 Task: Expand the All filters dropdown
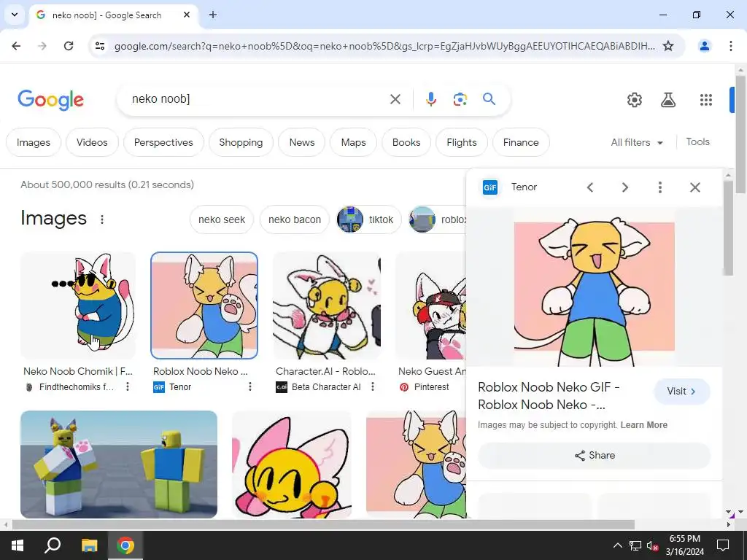coord(637,142)
